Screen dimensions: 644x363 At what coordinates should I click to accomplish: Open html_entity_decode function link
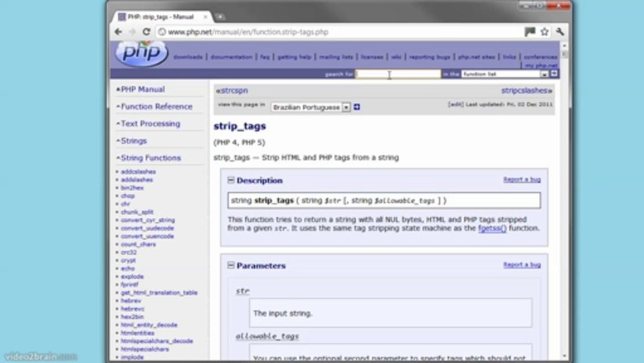[x=149, y=325]
